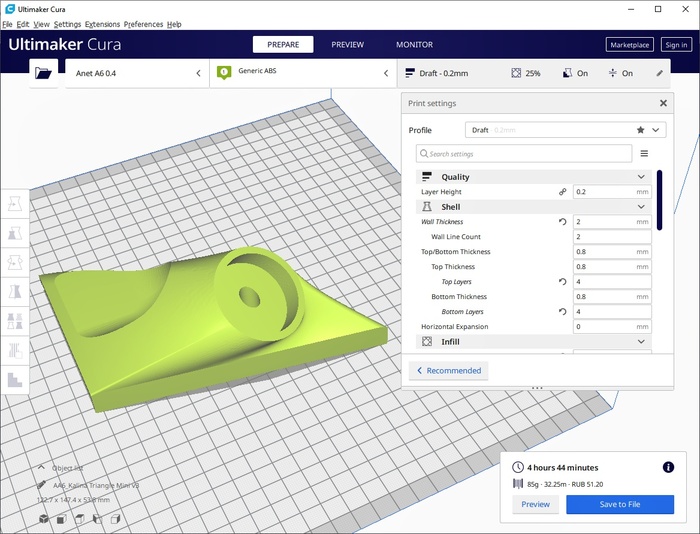
Task: Open the setting visibility hamburger menu
Action: click(x=644, y=154)
